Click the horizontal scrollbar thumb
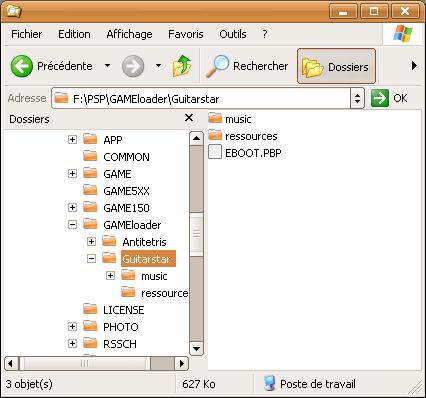 coord(85,363)
